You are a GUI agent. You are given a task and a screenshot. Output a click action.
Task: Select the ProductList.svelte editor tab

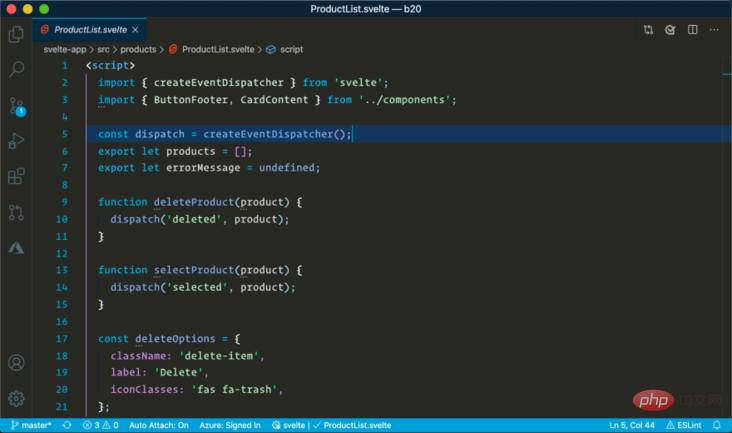[88, 30]
